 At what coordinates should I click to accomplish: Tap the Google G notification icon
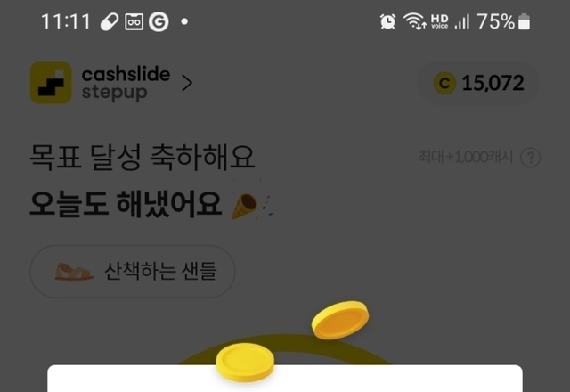click(159, 21)
